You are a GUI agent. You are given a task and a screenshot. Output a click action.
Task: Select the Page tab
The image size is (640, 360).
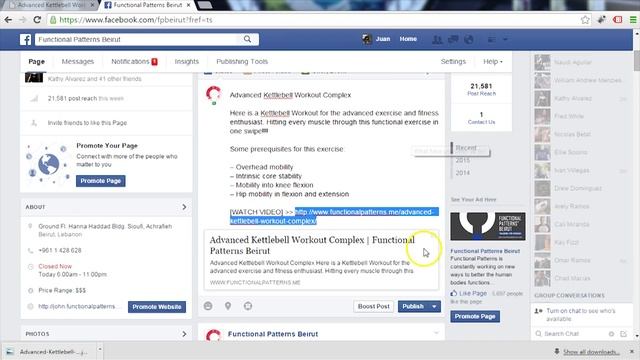click(x=36, y=62)
